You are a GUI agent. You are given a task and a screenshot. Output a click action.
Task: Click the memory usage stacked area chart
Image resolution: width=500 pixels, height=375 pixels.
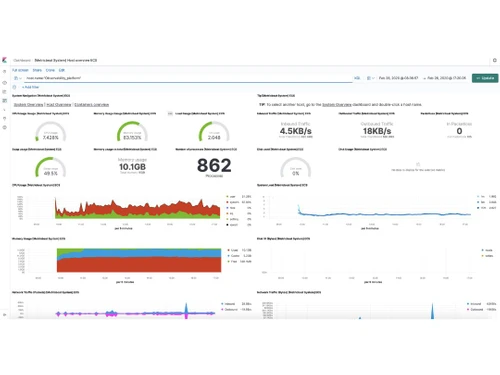(x=139, y=260)
